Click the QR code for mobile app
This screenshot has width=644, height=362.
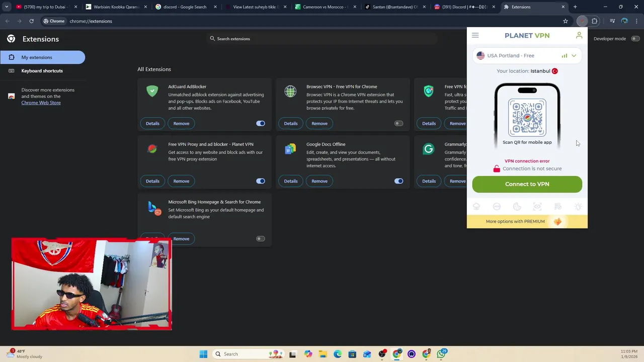coord(527,118)
